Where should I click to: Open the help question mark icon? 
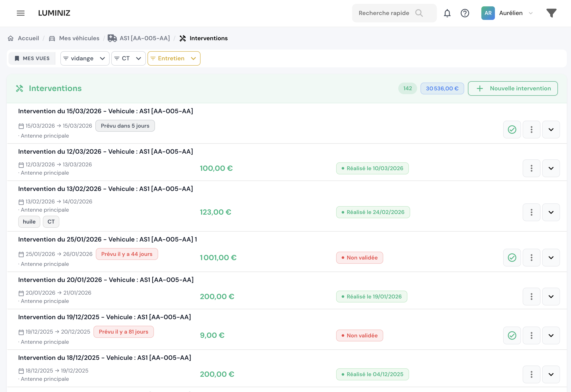pos(465,13)
